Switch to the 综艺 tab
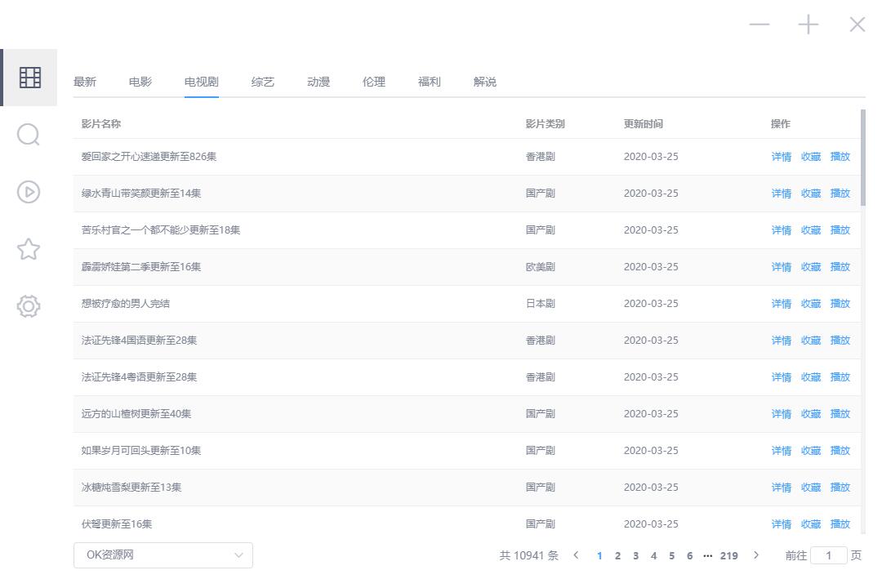Viewport: 882px width, 588px height. tap(262, 81)
